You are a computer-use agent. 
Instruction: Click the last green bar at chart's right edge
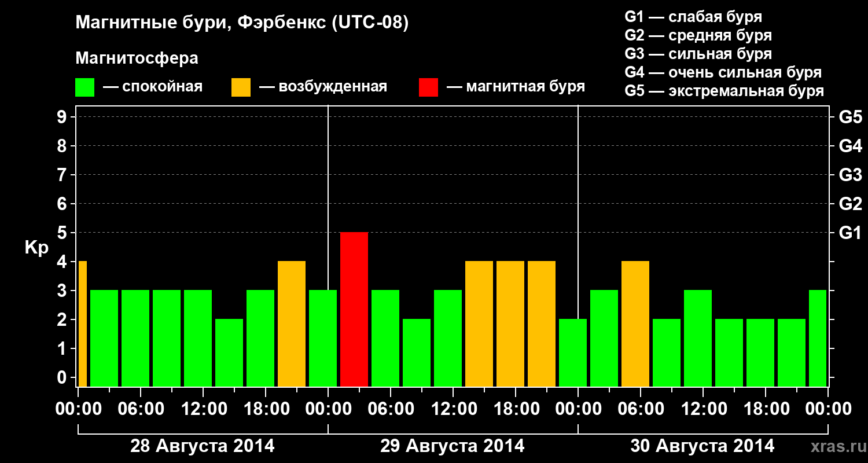818,338
